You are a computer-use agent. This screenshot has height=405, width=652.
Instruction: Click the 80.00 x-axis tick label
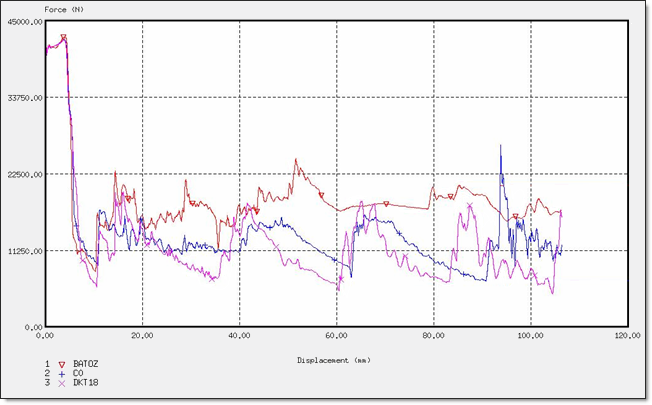point(434,336)
